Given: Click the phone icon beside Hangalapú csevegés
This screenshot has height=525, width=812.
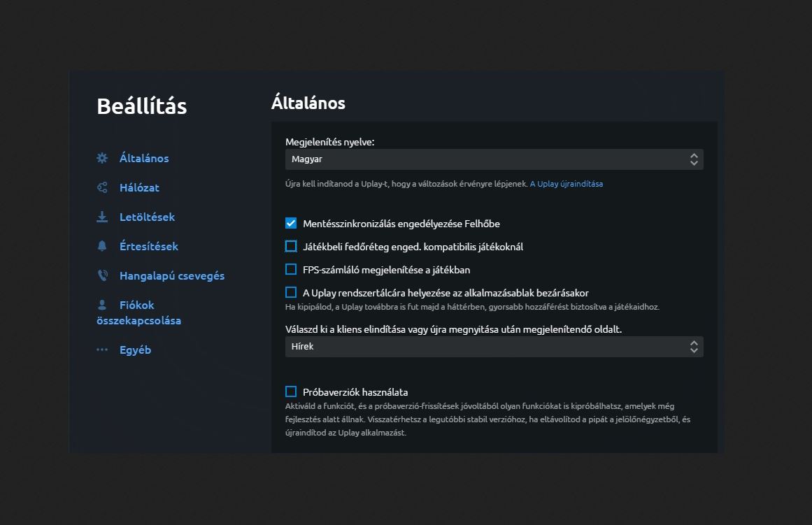Looking at the screenshot, I should [x=103, y=275].
